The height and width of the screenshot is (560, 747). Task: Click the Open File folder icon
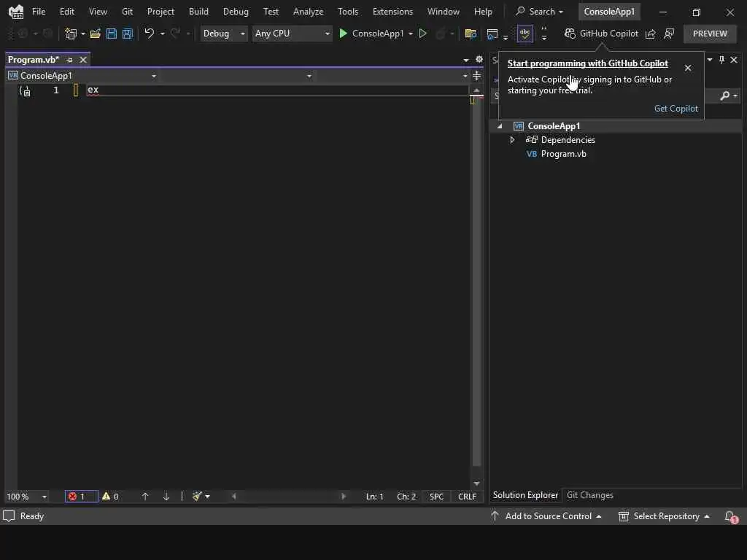coord(96,34)
